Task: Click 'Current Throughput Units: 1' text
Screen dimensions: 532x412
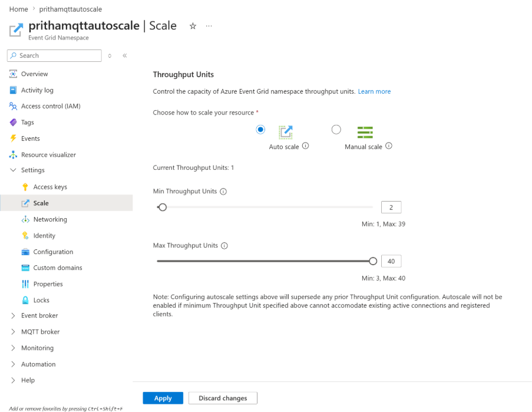Action: [193, 167]
